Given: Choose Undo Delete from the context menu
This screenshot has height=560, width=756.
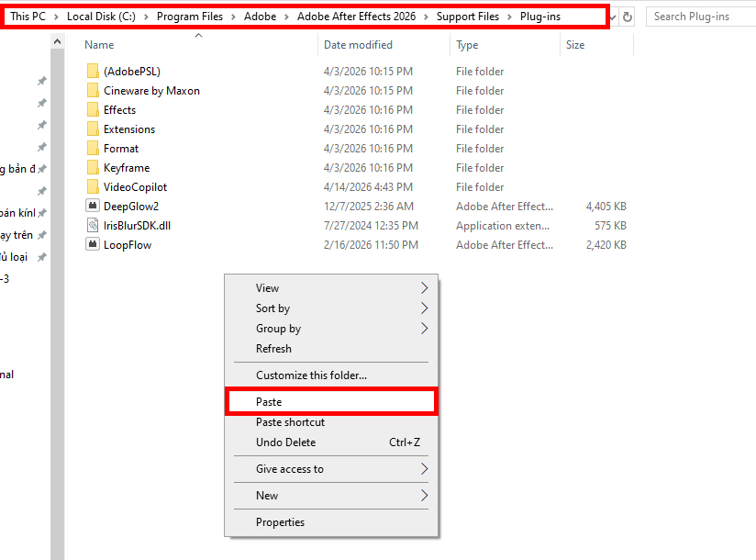Looking at the screenshot, I should pyautogui.click(x=331, y=442).
